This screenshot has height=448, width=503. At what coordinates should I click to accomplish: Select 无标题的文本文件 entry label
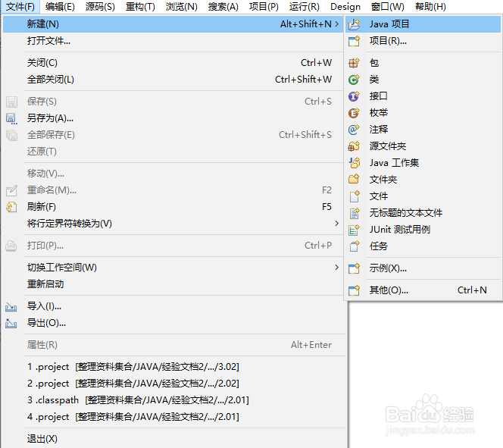pyautogui.click(x=406, y=213)
